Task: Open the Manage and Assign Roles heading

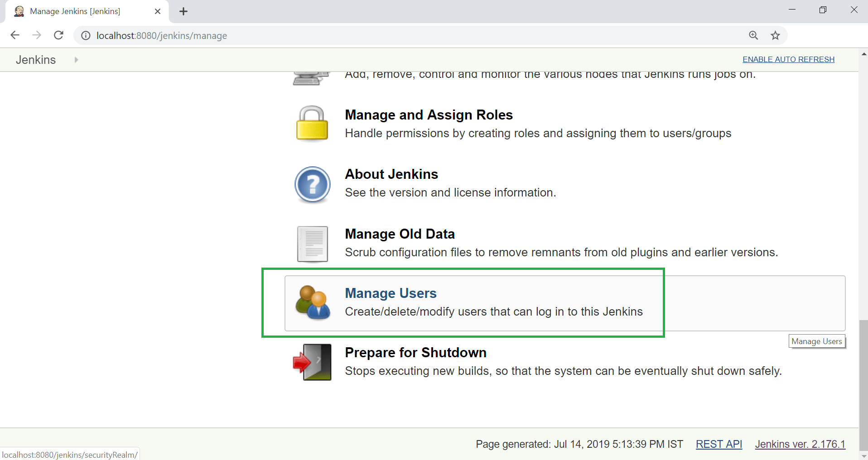Action: point(429,115)
